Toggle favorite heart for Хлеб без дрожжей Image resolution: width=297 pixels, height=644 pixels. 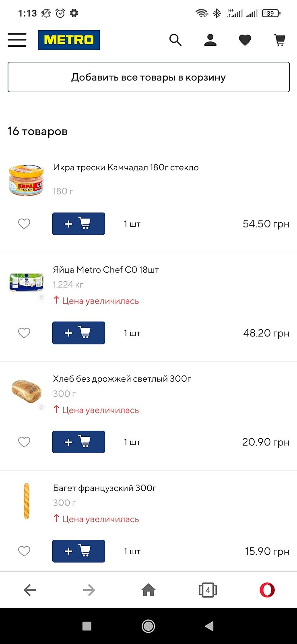click(x=24, y=442)
